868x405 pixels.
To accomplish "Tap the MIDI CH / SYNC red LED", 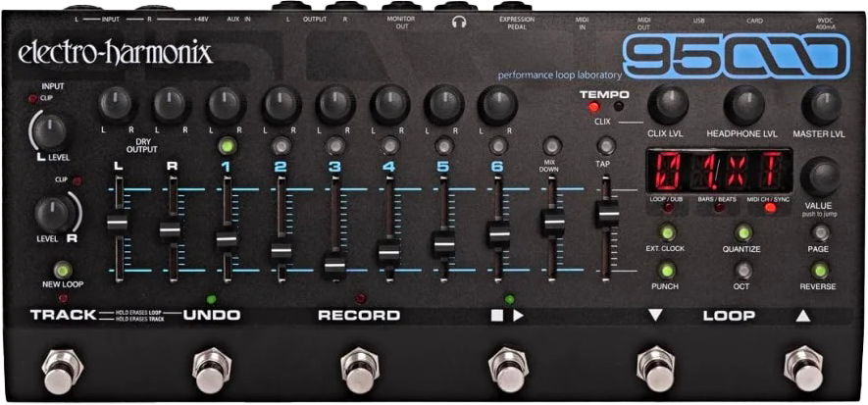I will pos(769,208).
